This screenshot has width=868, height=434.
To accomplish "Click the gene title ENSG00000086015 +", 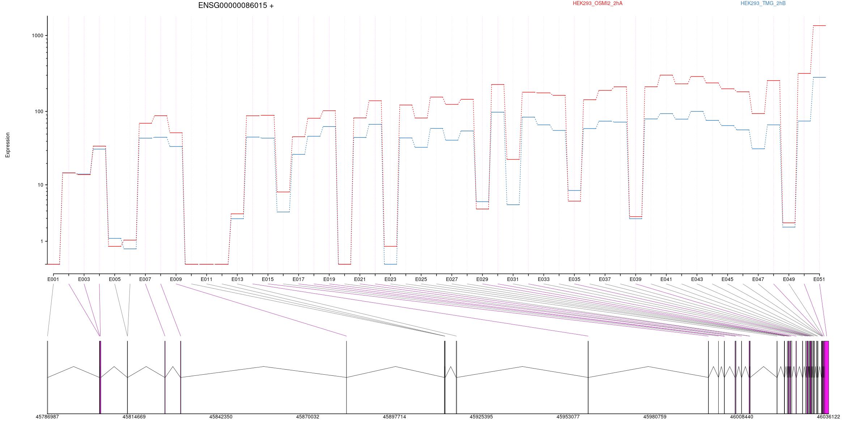I will (236, 5).
